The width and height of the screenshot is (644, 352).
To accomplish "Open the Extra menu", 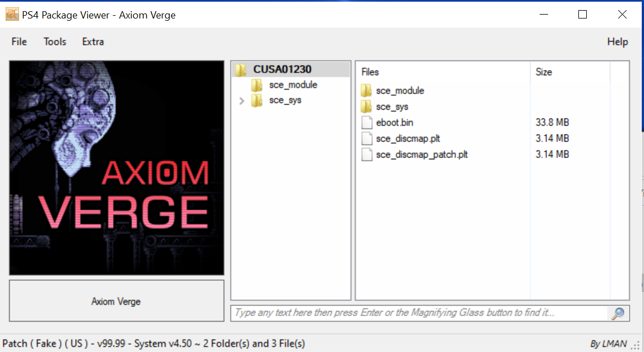I will click(93, 41).
